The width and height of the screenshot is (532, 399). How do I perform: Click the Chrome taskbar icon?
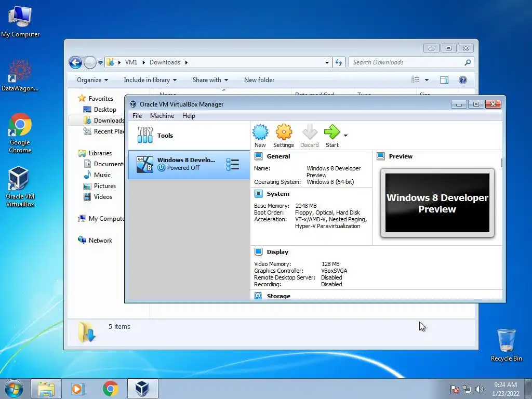pos(110,389)
